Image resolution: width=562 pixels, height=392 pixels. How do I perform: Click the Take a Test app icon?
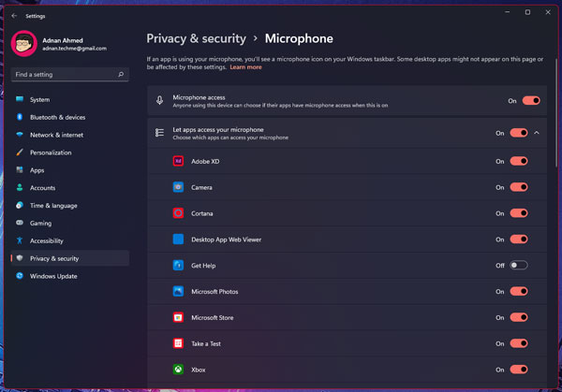tap(178, 343)
